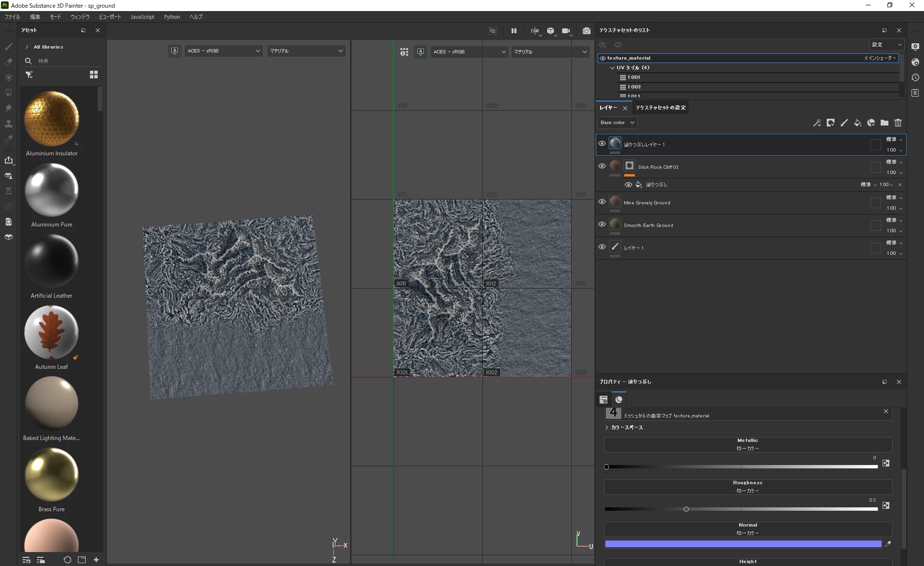Delete the selected layer with the trash icon
The width and height of the screenshot is (924, 566).
coord(898,123)
